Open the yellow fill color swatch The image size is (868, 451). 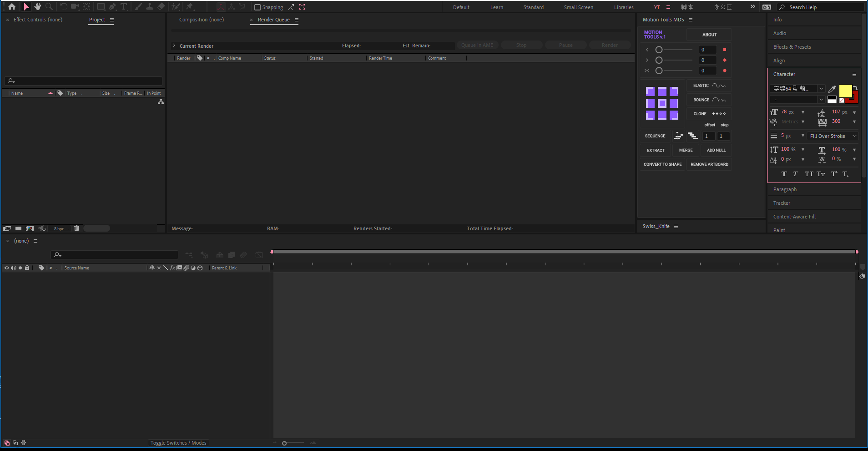tap(845, 91)
